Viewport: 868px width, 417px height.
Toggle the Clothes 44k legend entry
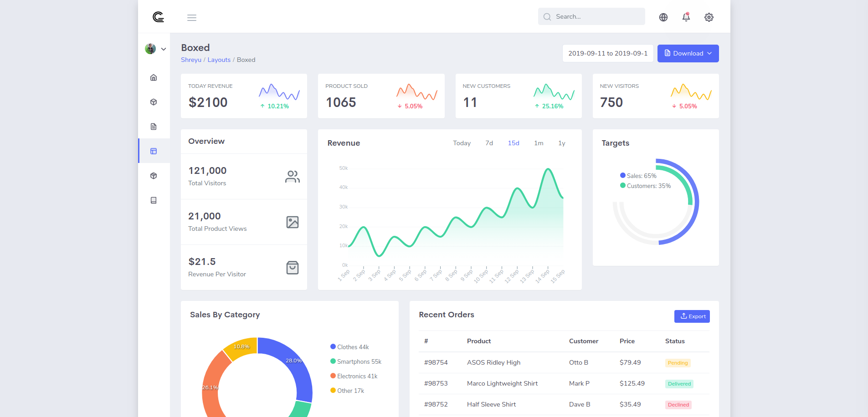pos(349,347)
